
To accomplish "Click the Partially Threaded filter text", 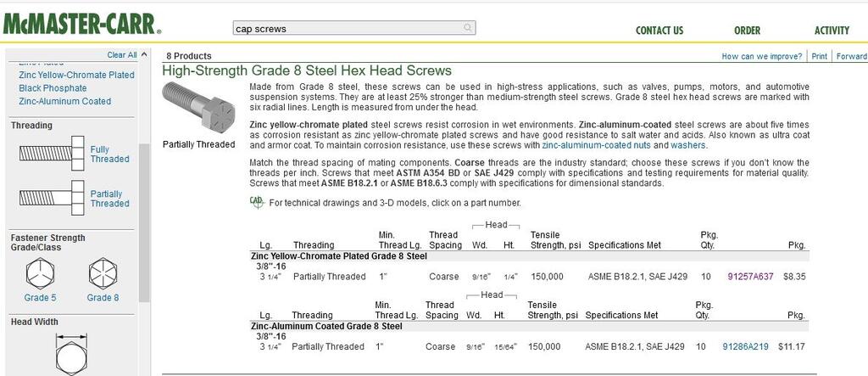I will [x=109, y=199].
